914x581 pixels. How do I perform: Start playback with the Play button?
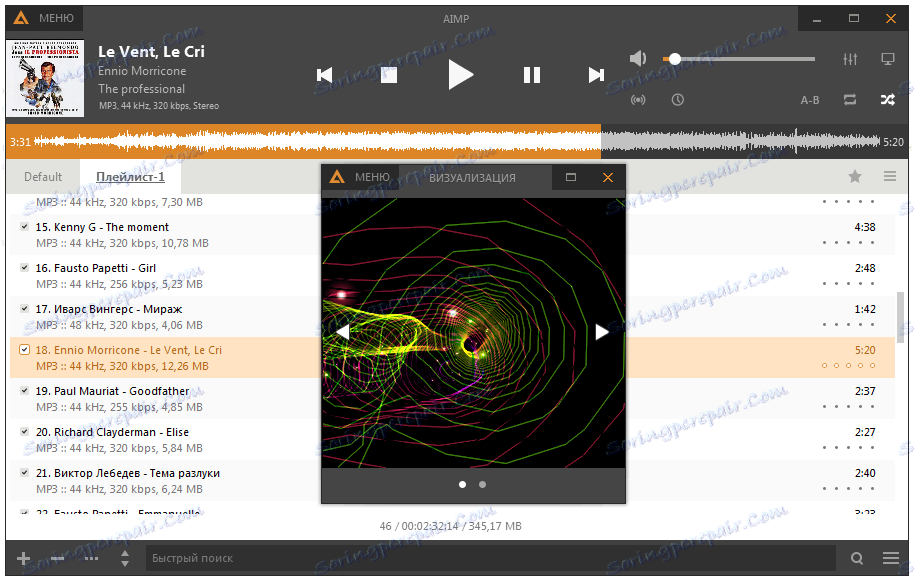coord(460,75)
